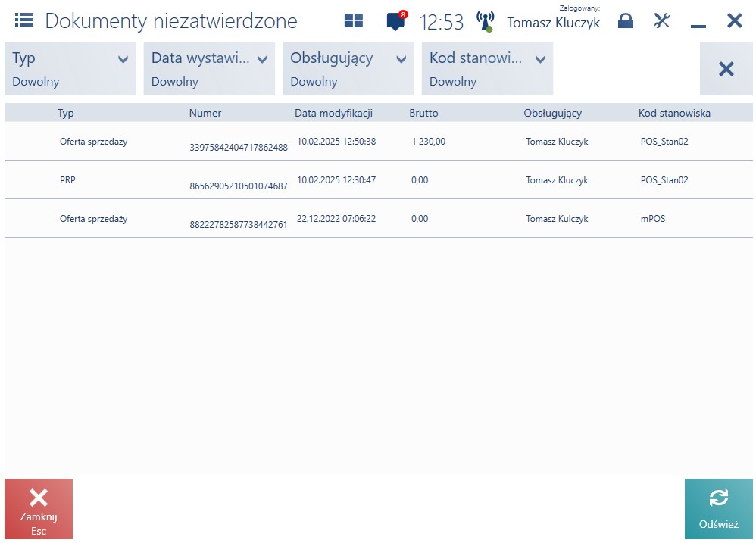Image resolution: width=756 pixels, height=543 pixels.
Task: Minimize the application window
Action: click(x=698, y=26)
